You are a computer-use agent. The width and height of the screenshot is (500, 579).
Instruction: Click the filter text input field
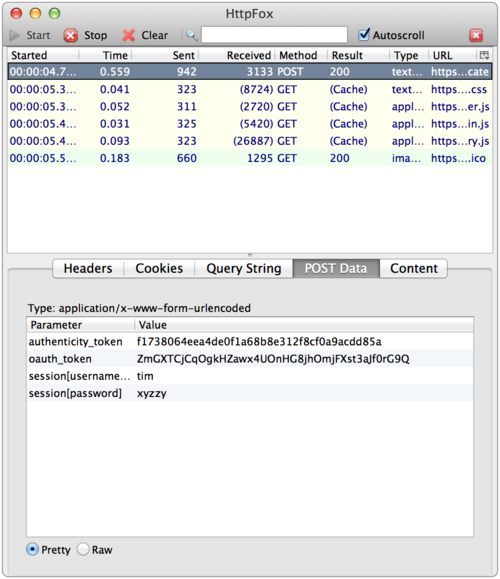tap(274, 35)
